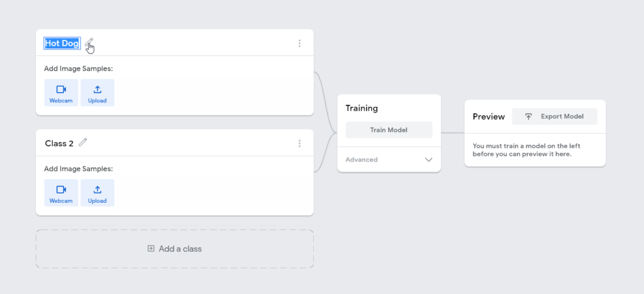
Task: Upload image samples to Class 2
Action: click(97, 193)
